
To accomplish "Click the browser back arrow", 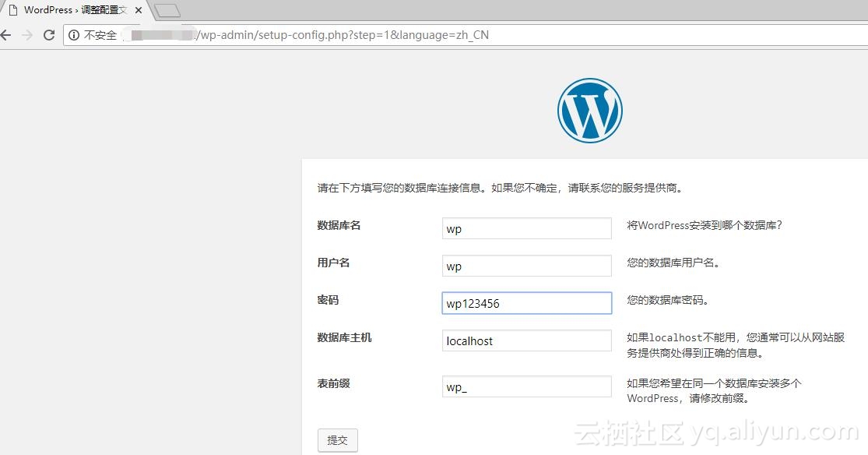I will point(5,35).
